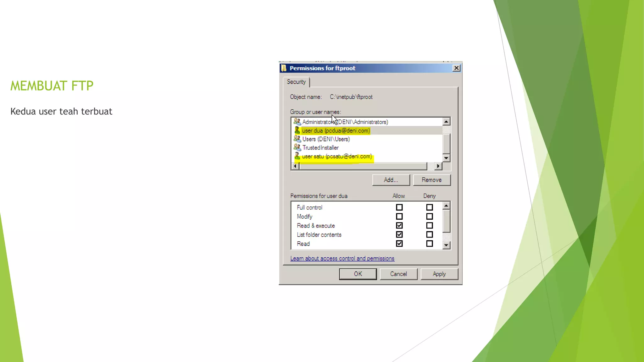Click the TrustedInstaller icon
This screenshot has height=362, width=644.
pos(297,147)
